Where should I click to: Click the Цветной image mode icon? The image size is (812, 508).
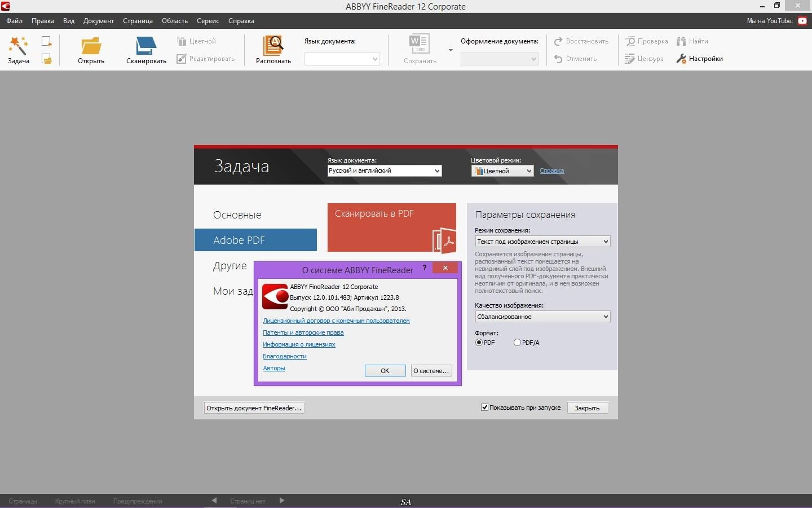pos(182,41)
